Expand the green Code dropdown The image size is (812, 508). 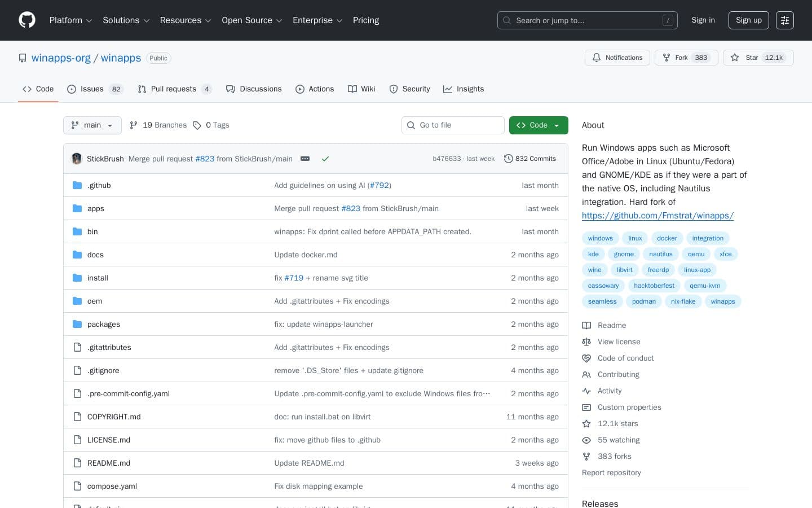point(538,125)
